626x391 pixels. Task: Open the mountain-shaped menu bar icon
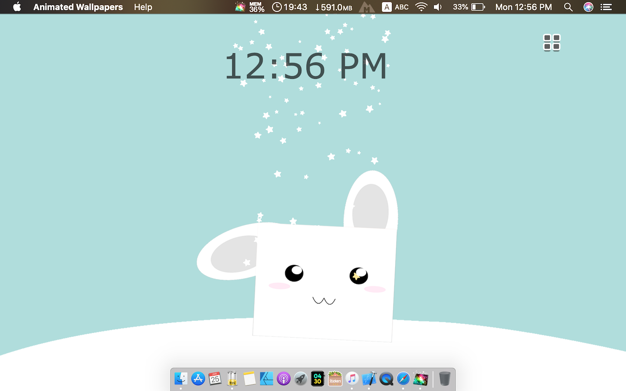(x=366, y=7)
